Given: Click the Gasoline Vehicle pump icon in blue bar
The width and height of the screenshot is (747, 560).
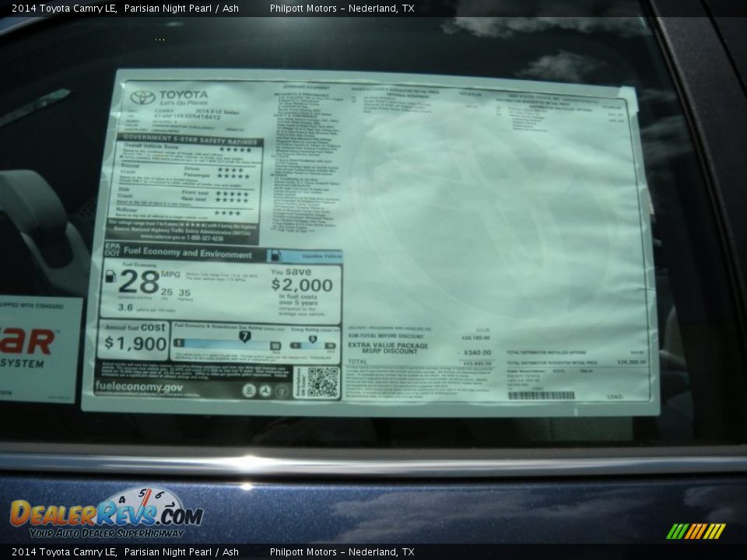Looking at the screenshot, I should pos(276,256).
